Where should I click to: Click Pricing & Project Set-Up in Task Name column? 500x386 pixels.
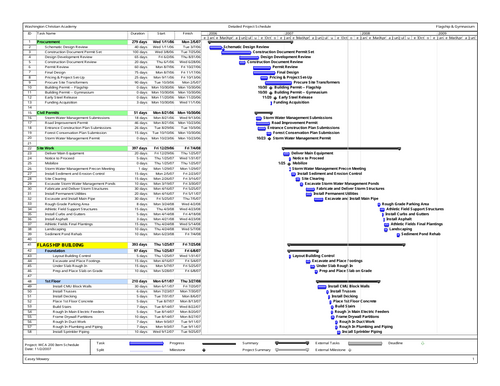coord(65,77)
